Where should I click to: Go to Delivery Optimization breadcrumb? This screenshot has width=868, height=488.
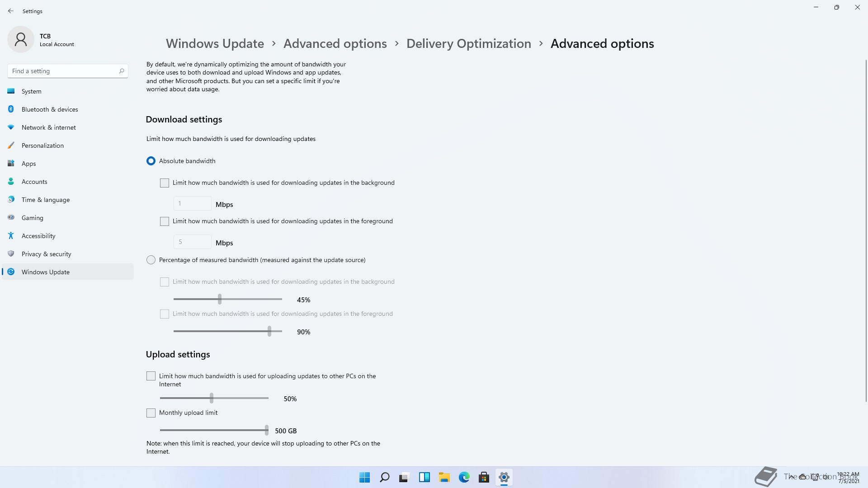tap(468, 43)
